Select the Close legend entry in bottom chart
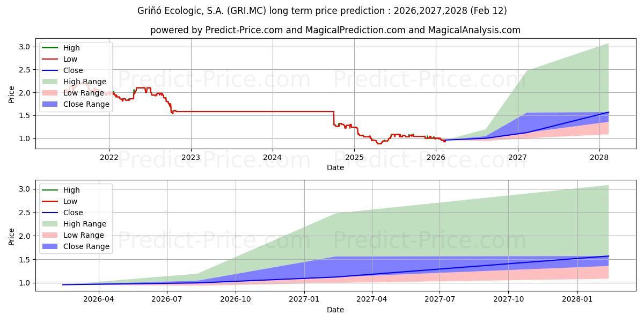 coord(73,213)
